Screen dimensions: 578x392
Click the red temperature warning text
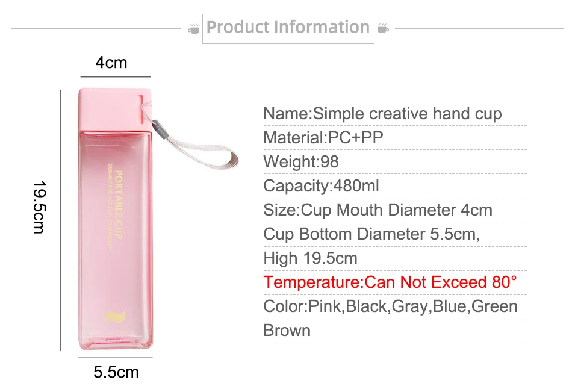pyautogui.click(x=390, y=282)
